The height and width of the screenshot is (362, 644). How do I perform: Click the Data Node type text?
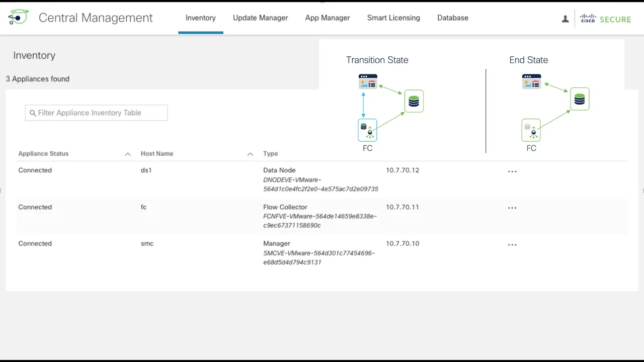pyautogui.click(x=279, y=170)
